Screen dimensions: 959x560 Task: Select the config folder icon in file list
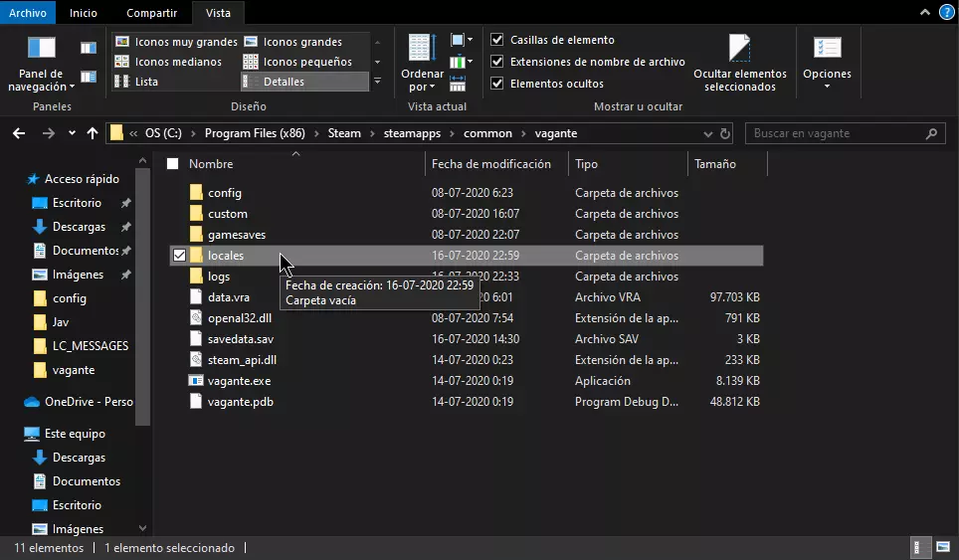click(196, 193)
